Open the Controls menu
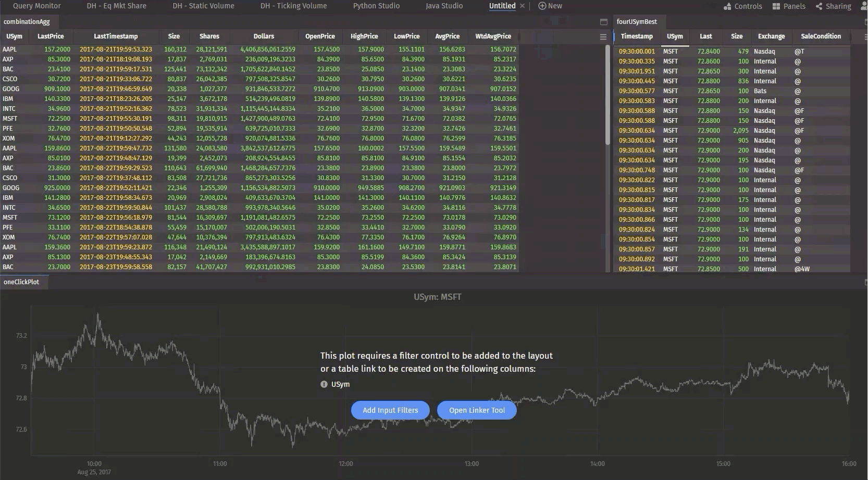 (x=742, y=6)
